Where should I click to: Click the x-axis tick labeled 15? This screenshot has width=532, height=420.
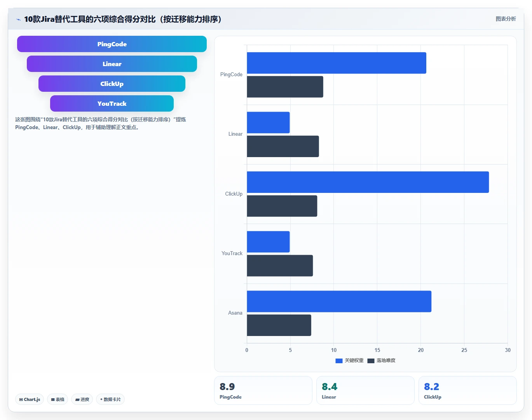point(377,350)
